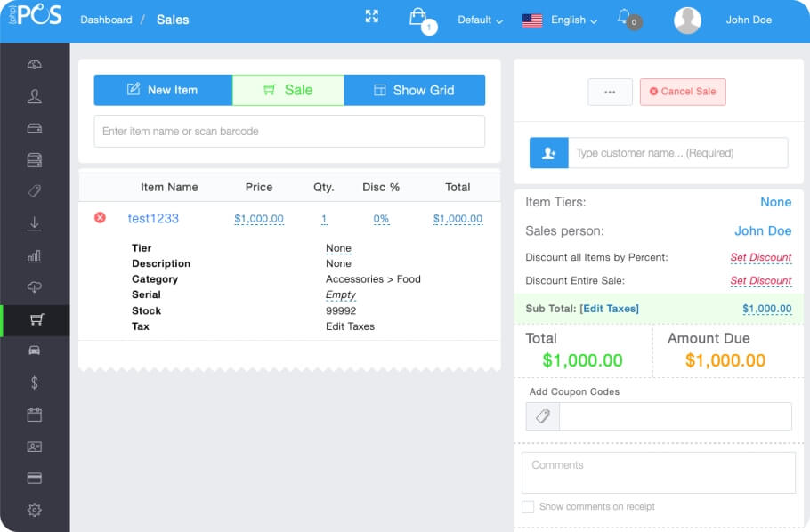Click the Stock value 99992
Image resolution: width=810 pixels, height=532 pixels.
pyautogui.click(x=341, y=311)
